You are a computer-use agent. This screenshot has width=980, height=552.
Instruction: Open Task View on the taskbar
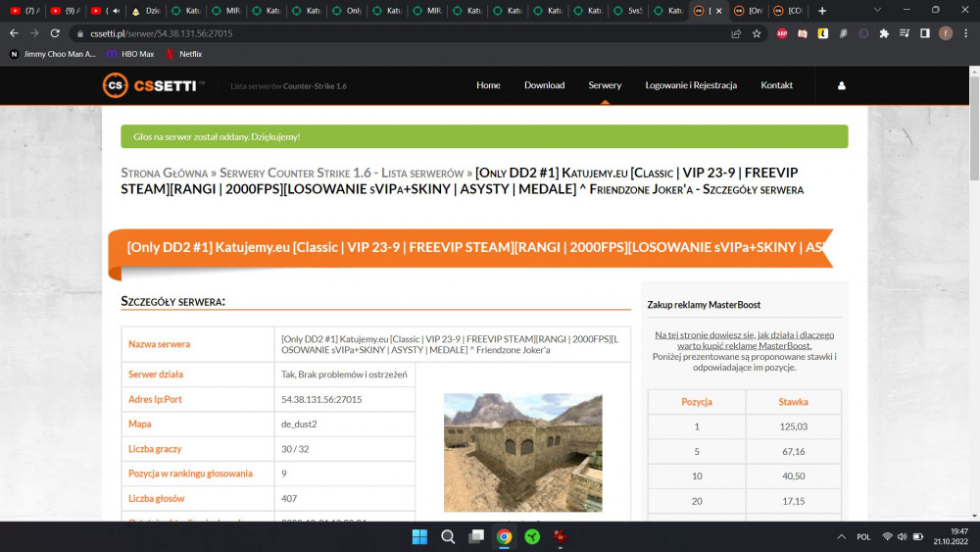click(476, 537)
